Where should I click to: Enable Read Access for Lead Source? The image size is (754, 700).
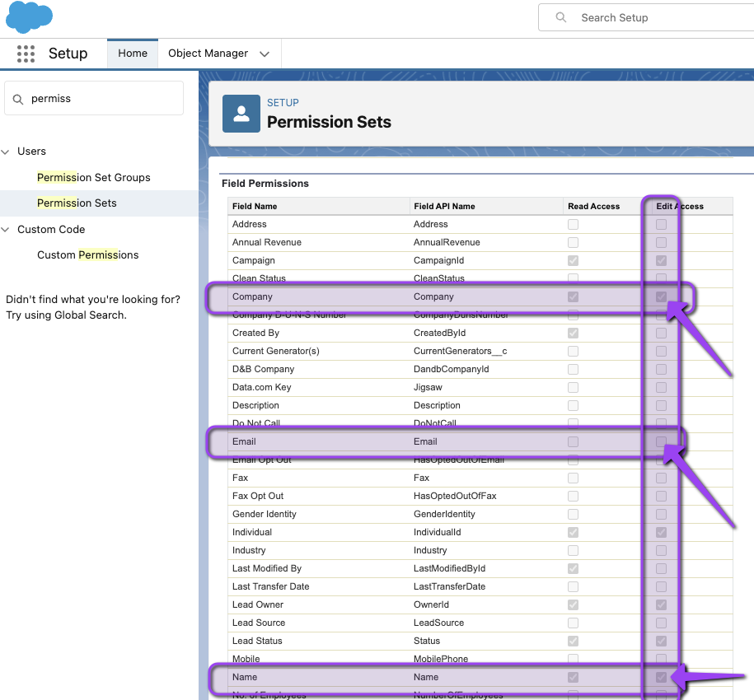pyautogui.click(x=573, y=623)
